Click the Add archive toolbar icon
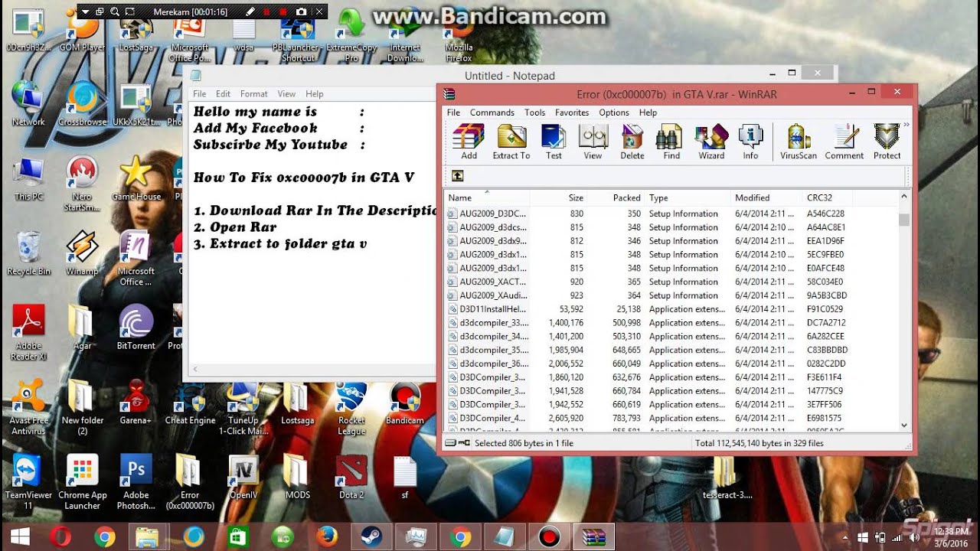Image resolution: width=980 pixels, height=551 pixels. click(x=469, y=142)
